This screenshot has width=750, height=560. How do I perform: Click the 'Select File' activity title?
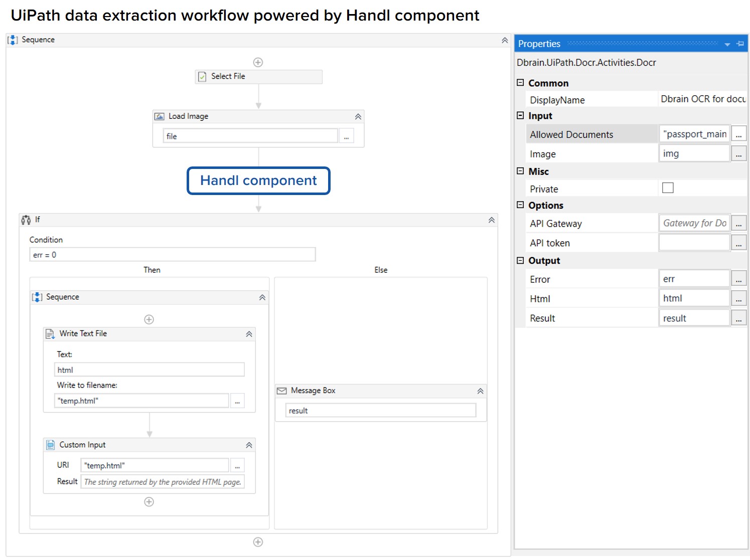[x=228, y=76]
